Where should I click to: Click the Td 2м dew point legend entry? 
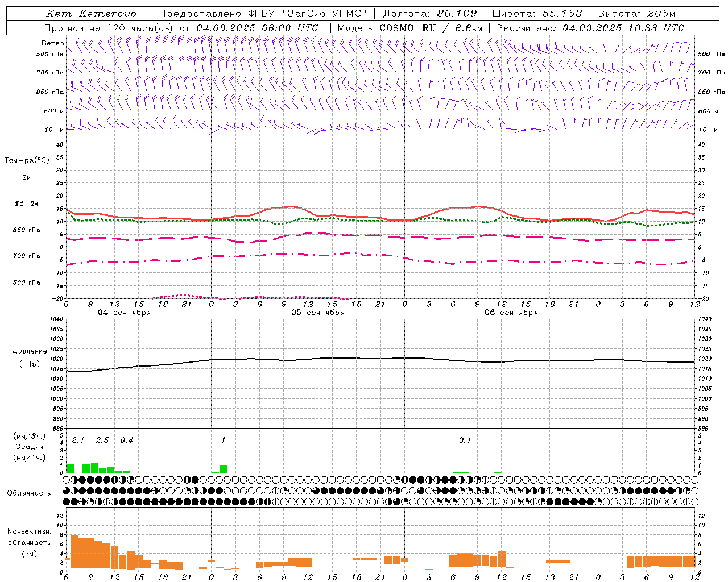[27, 203]
